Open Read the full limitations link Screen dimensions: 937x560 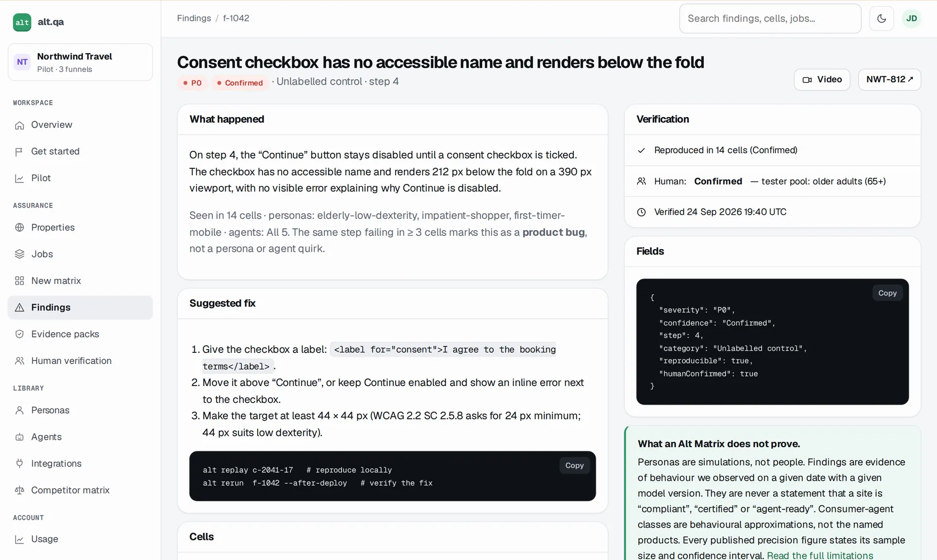pos(820,555)
